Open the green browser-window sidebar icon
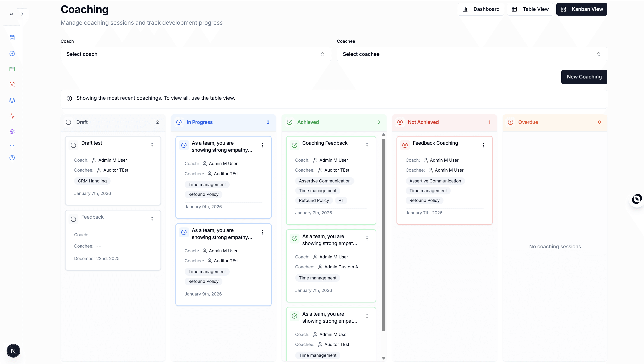The image size is (644, 364). [12, 69]
